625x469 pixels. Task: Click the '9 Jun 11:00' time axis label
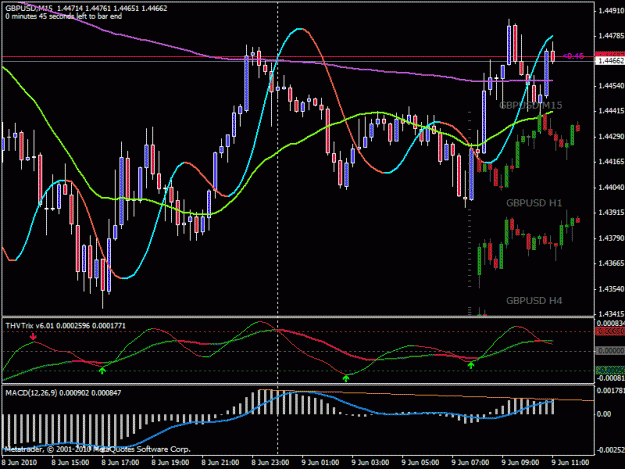click(x=570, y=463)
